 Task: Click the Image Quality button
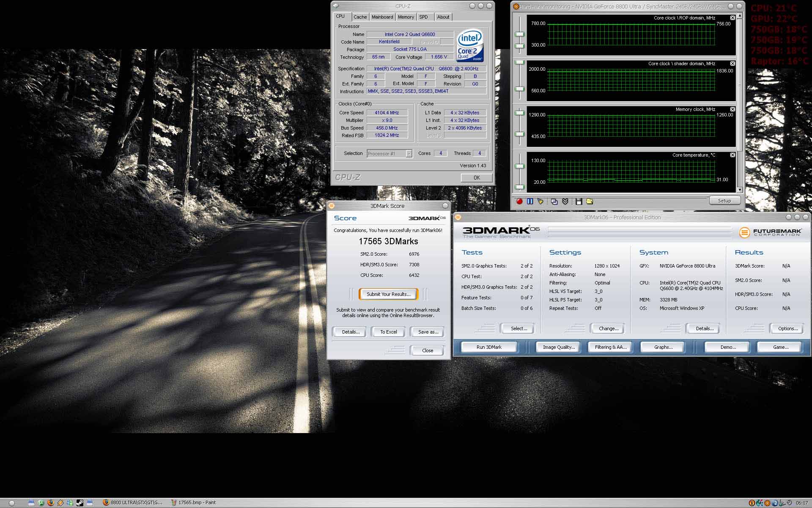pyautogui.click(x=559, y=347)
